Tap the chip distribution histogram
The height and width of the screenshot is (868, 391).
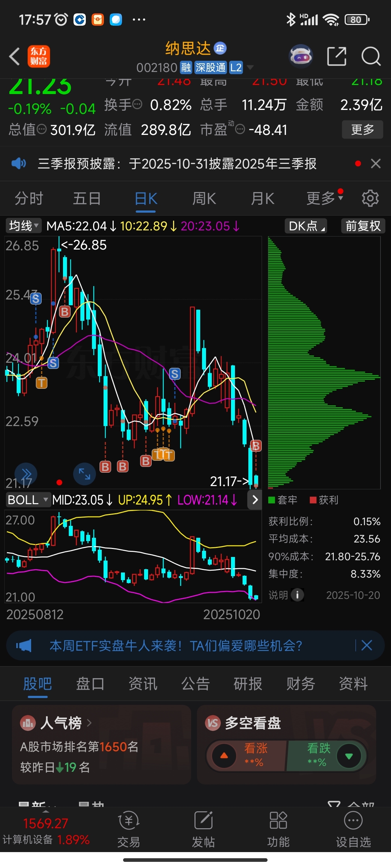click(x=324, y=362)
